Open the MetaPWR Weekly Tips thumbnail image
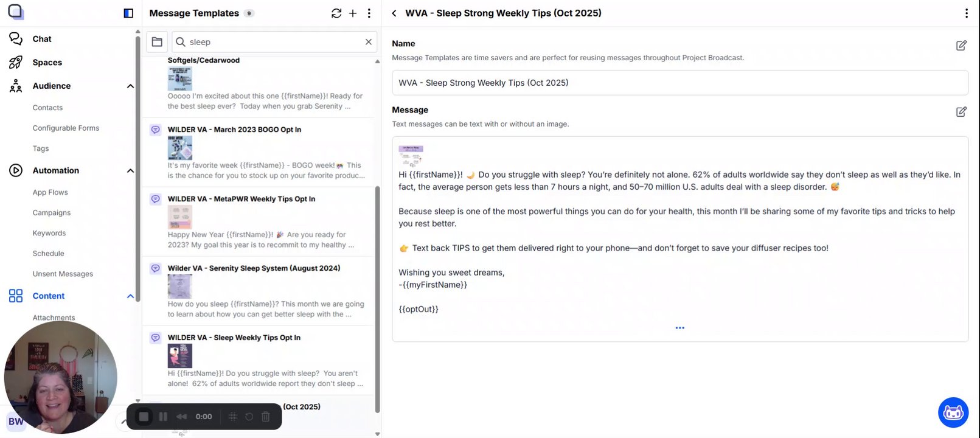Screen dimensions: 980x438 click(x=179, y=217)
